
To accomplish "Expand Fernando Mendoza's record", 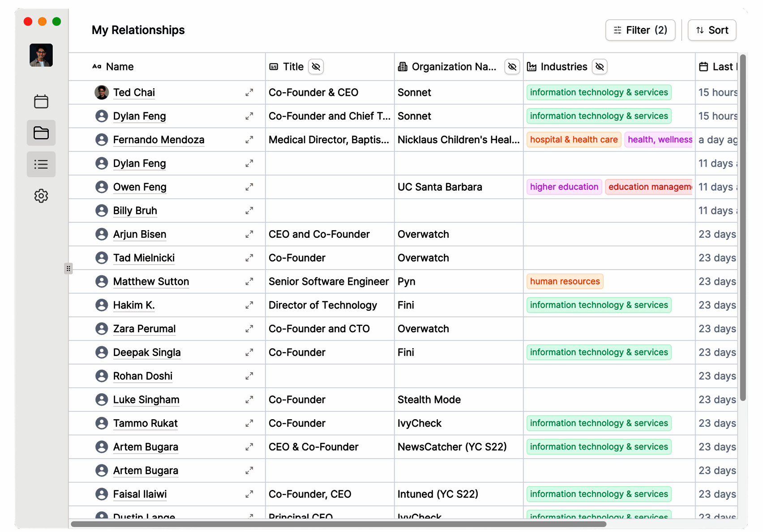I will tap(249, 140).
